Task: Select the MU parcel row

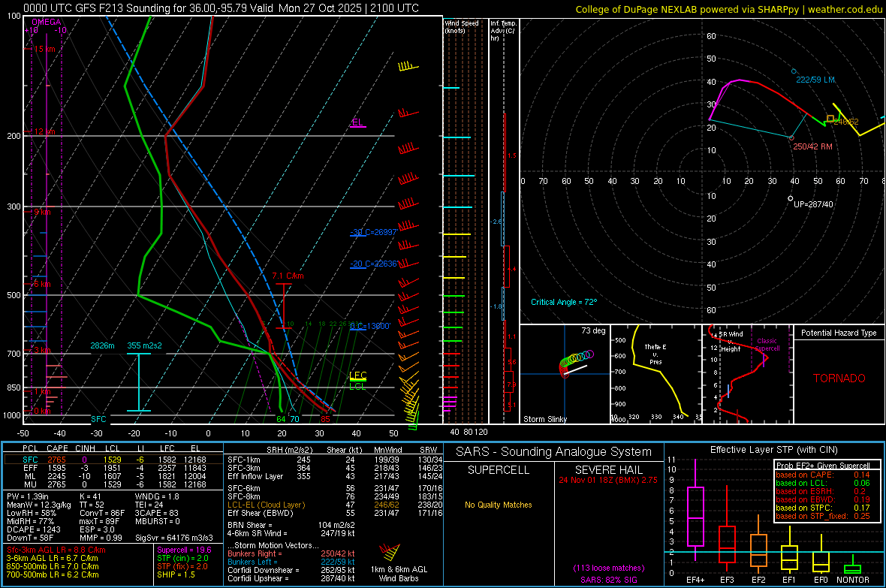Action: [x=113, y=484]
